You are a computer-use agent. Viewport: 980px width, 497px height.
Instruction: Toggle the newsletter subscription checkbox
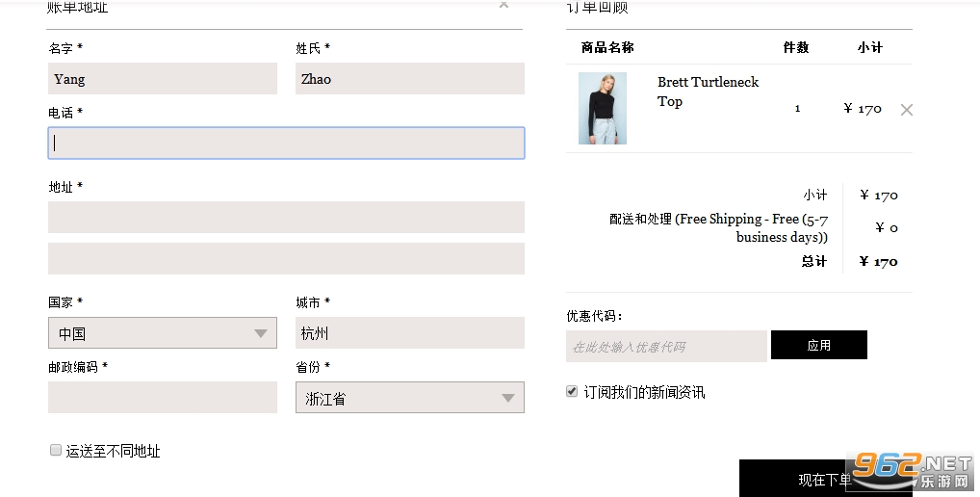tap(571, 391)
